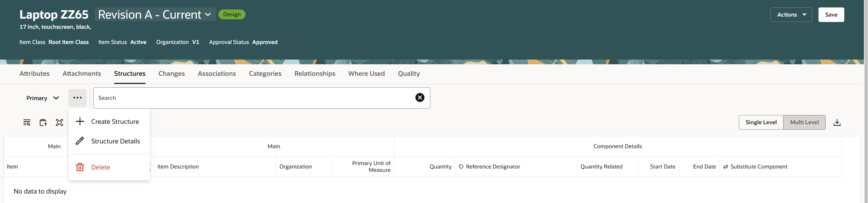Select the Structures tab

pyautogui.click(x=130, y=74)
